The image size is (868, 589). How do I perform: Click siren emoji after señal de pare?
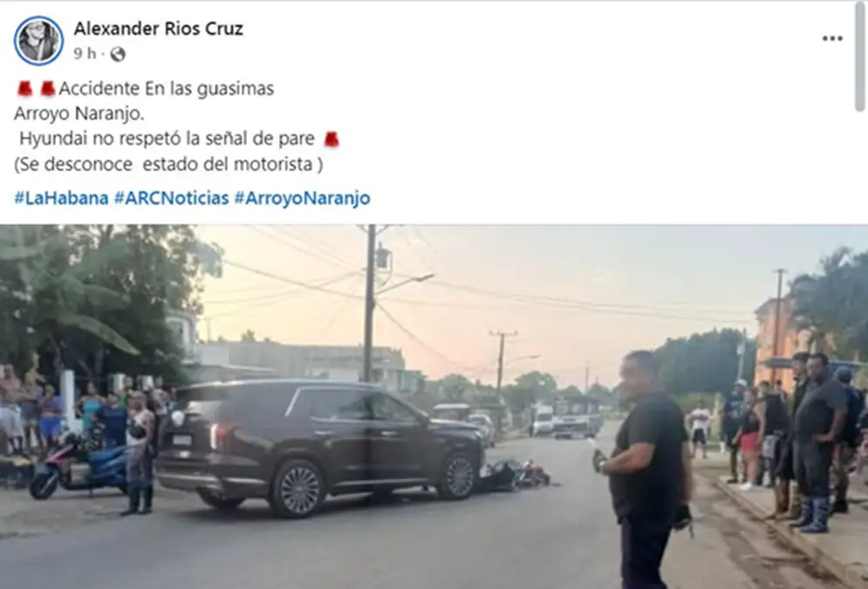coord(331,139)
